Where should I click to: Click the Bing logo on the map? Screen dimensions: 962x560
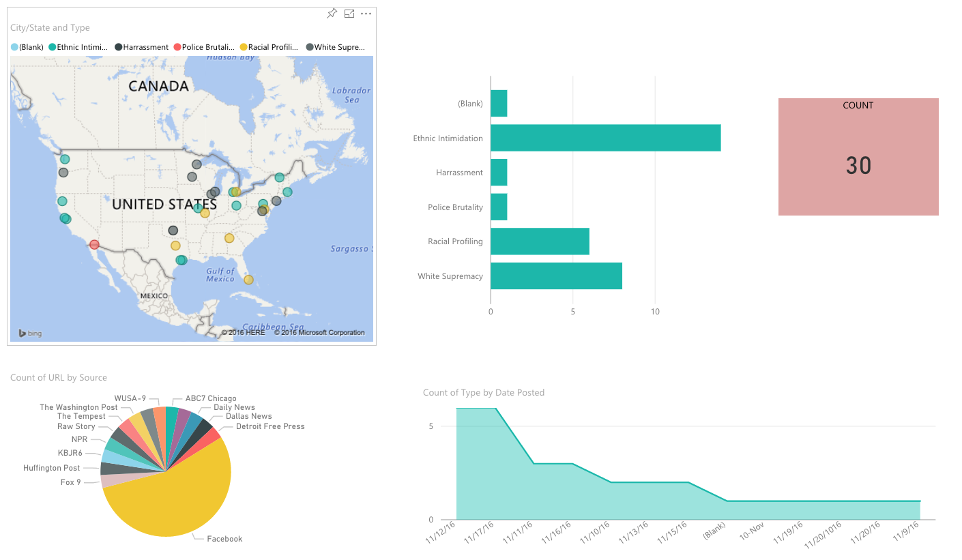30,333
